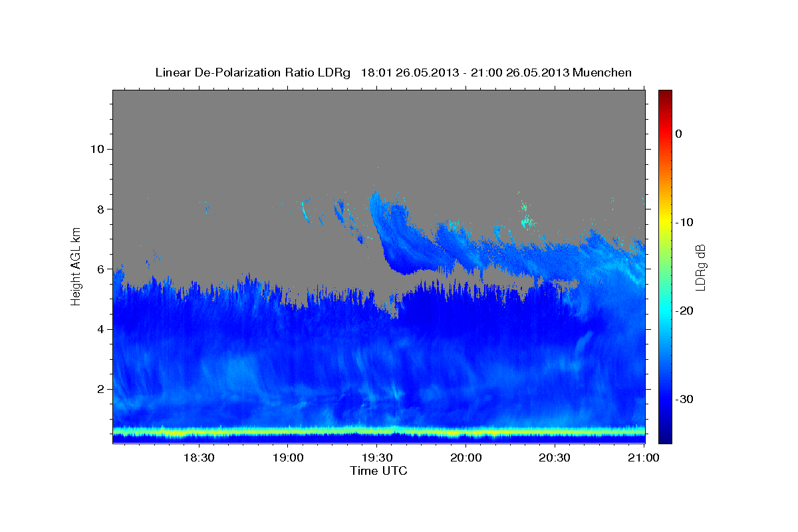The height and width of the screenshot is (532, 798).
Task: Click the plot title 'Linear De-Polarization Ratio LDRg'
Action: (252, 72)
